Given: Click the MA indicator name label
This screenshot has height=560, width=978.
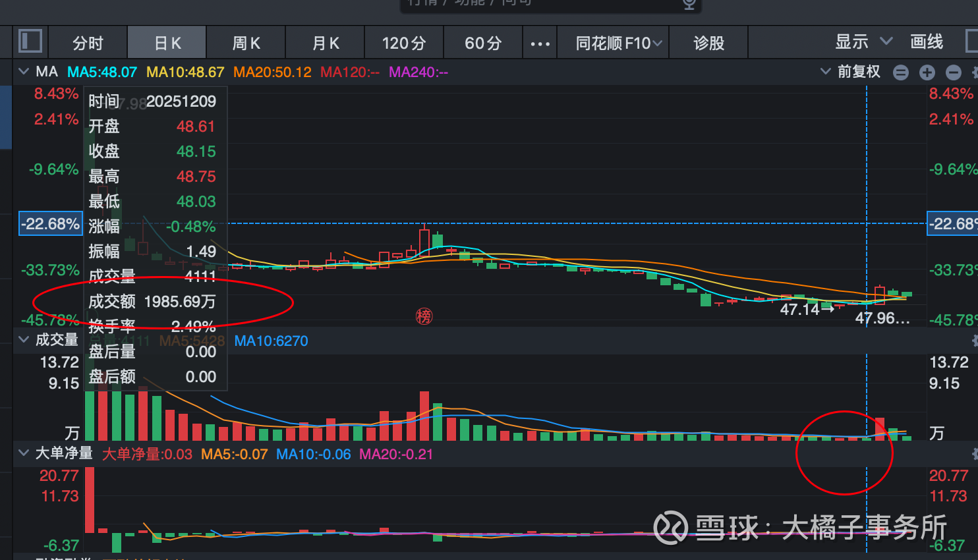Looking at the screenshot, I should (47, 72).
